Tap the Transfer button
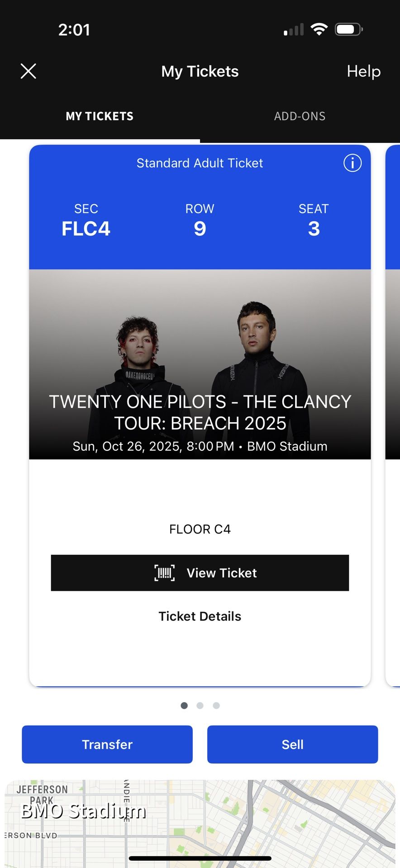 point(107,744)
